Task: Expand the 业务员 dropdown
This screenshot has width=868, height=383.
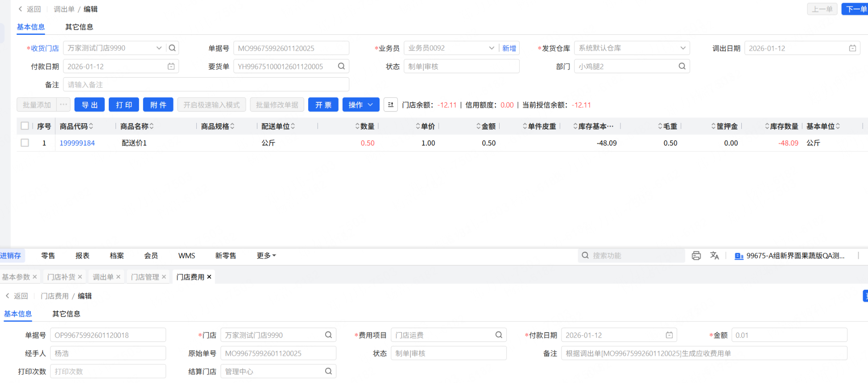Action: point(492,48)
